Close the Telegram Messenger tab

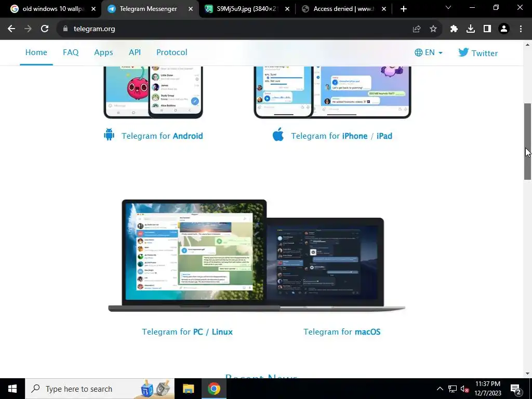pyautogui.click(x=191, y=9)
